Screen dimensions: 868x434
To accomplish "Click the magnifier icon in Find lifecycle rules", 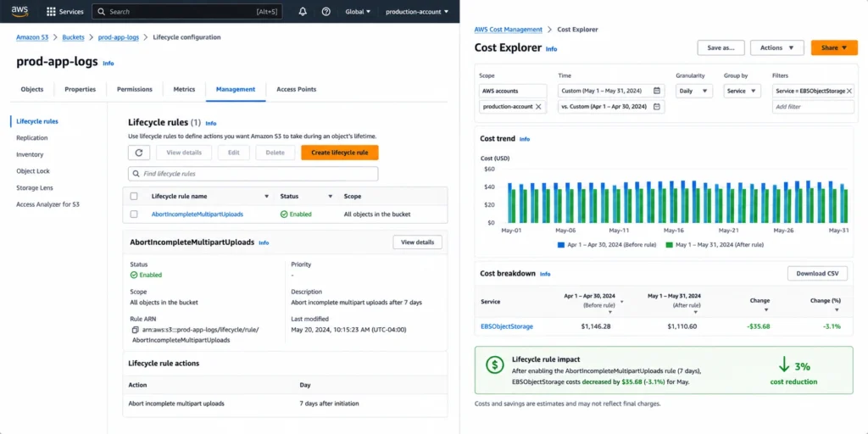I will pos(136,174).
